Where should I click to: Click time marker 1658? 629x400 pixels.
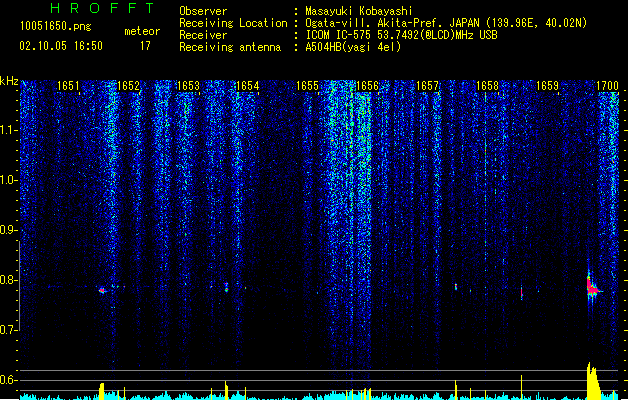coord(487,86)
